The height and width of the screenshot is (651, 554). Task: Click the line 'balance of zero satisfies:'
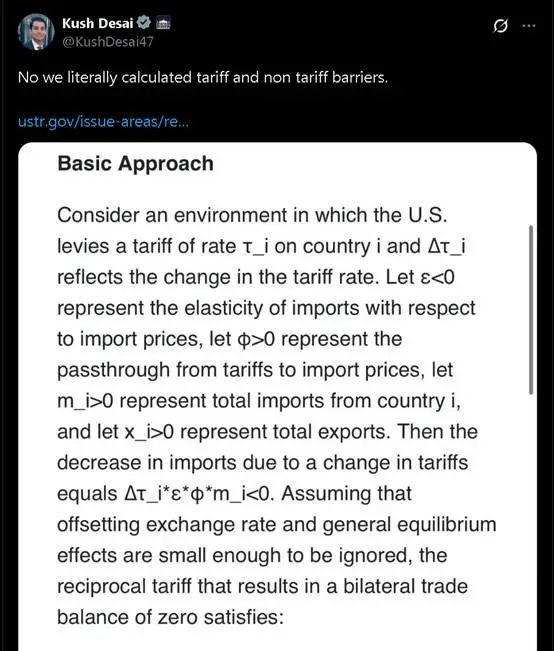point(170,617)
